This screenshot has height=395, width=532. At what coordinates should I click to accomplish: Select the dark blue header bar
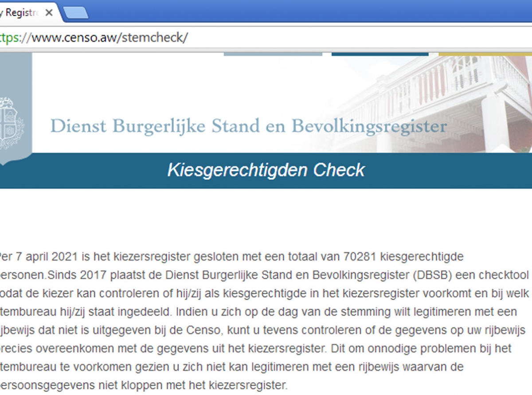[380, 54]
